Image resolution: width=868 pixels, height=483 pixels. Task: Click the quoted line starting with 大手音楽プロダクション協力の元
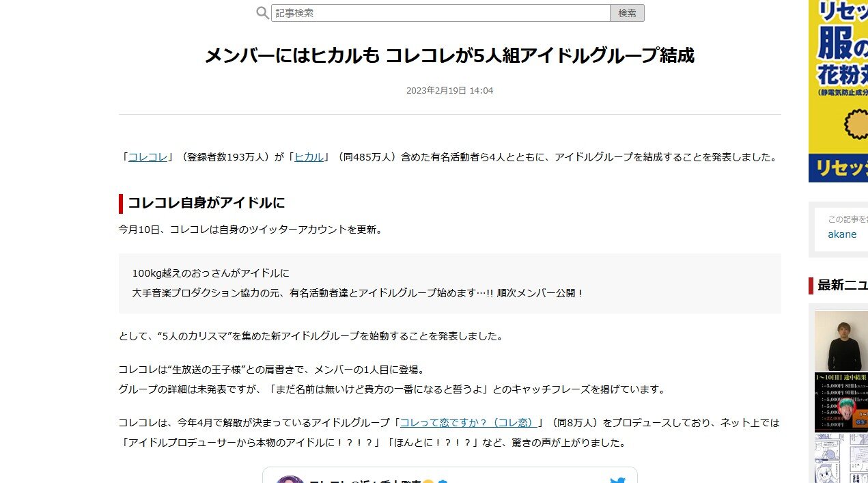pos(359,293)
